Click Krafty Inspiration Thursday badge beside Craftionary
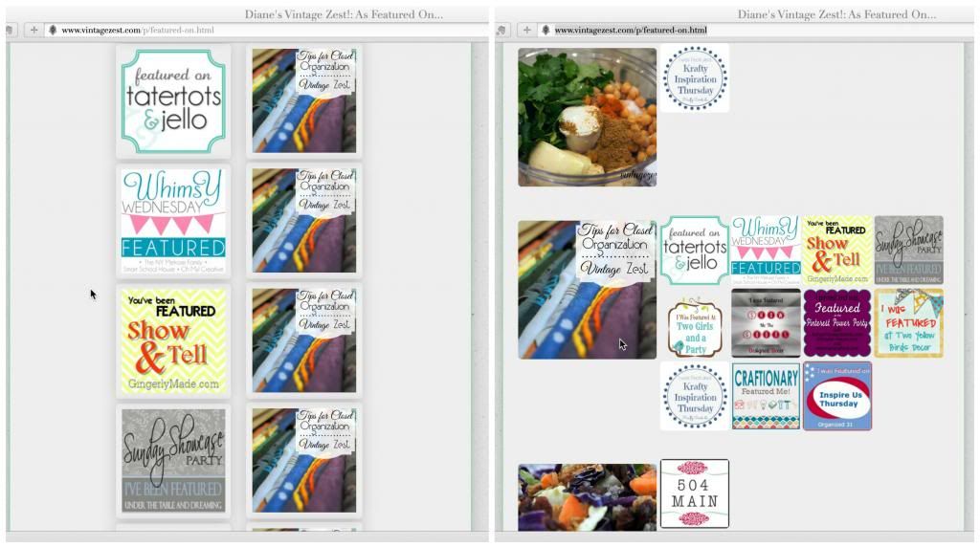Image resolution: width=980 pixels, height=547 pixels. tap(695, 396)
